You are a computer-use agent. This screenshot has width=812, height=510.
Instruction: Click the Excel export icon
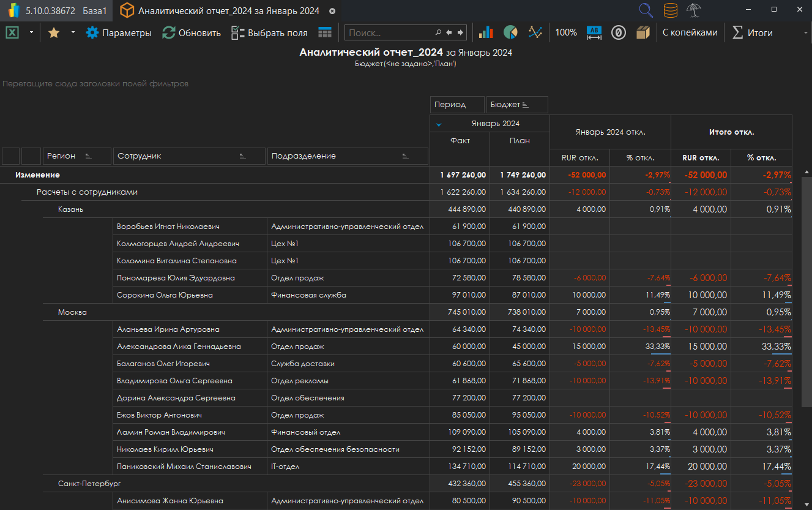coord(12,32)
